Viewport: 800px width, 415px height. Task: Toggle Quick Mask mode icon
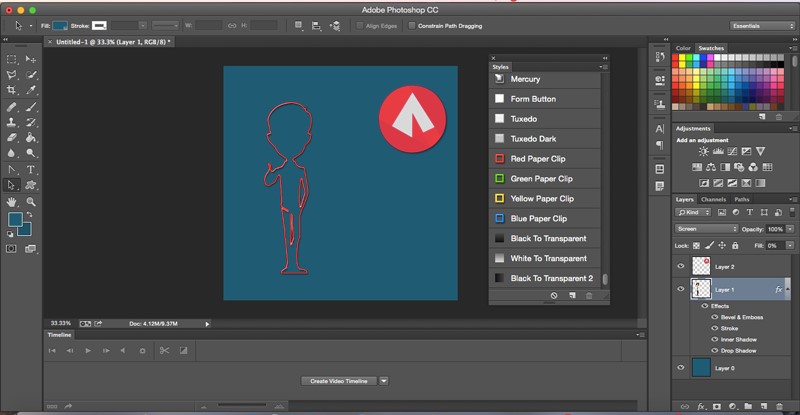coord(11,249)
